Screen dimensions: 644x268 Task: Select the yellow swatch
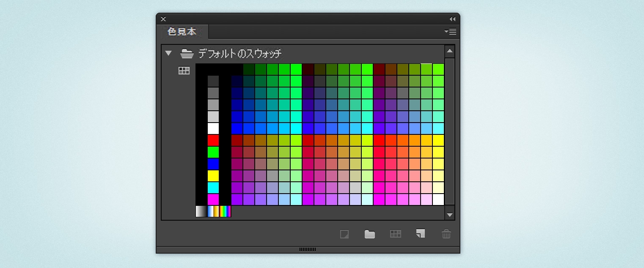214,175
